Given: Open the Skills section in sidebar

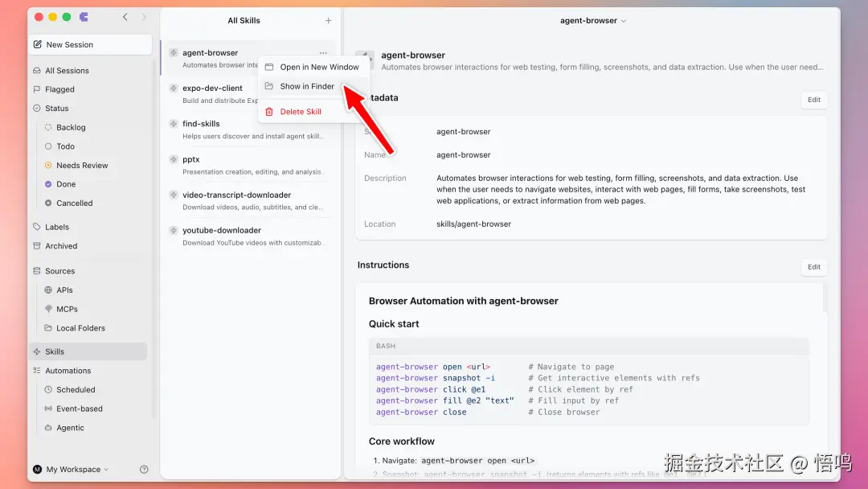Looking at the screenshot, I should (x=88, y=351).
